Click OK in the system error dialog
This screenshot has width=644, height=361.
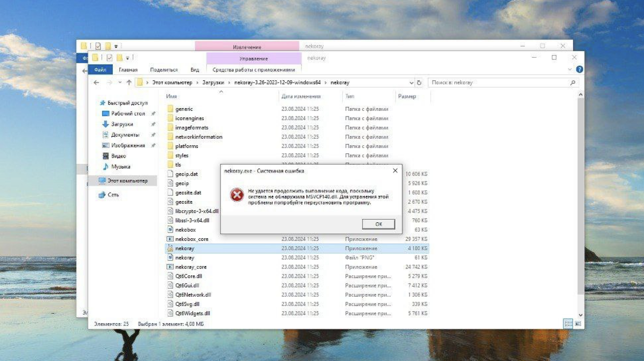(x=378, y=224)
